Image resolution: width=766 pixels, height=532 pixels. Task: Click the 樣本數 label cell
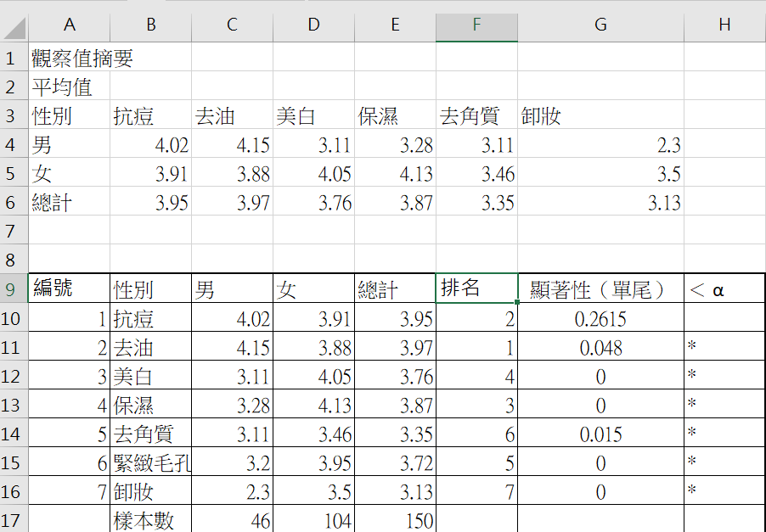[x=150, y=520]
